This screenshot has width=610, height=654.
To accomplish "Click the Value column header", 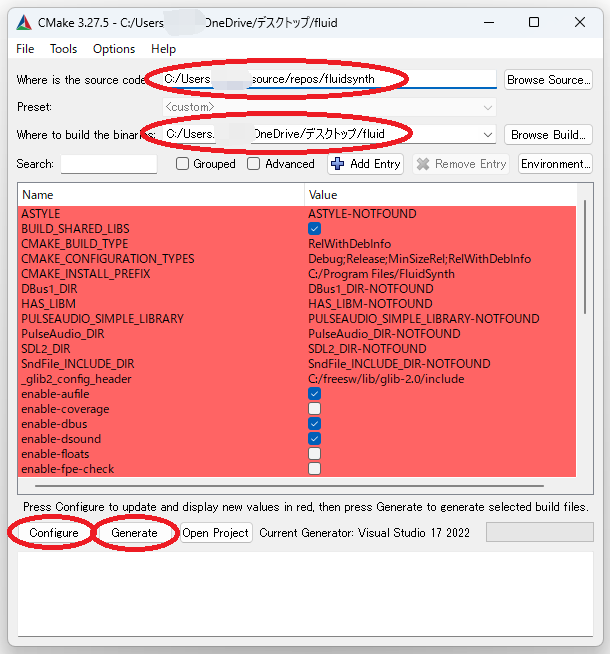I will [440, 195].
